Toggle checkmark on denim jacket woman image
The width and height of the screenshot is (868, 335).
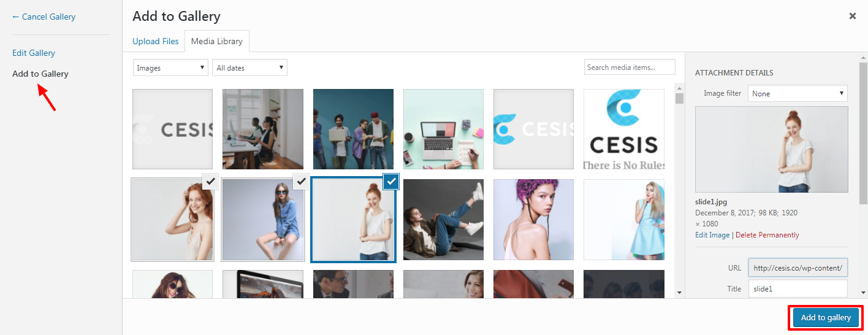pyautogui.click(x=300, y=181)
